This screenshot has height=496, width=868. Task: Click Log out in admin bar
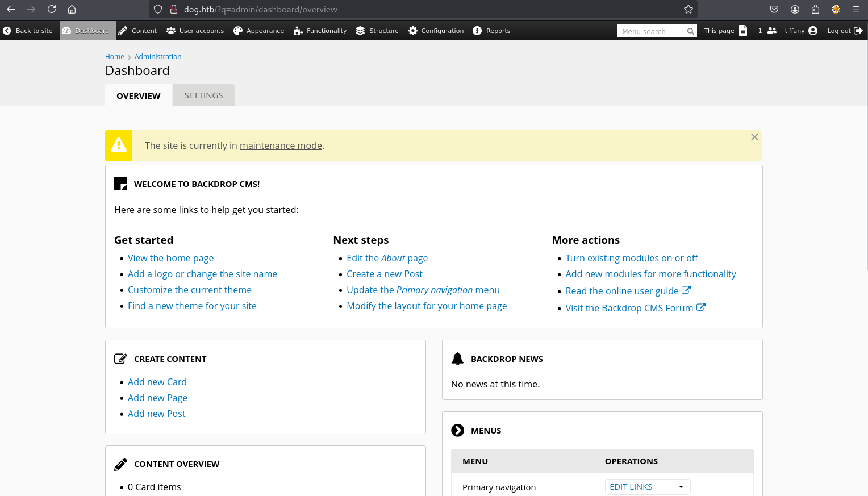[x=845, y=31]
